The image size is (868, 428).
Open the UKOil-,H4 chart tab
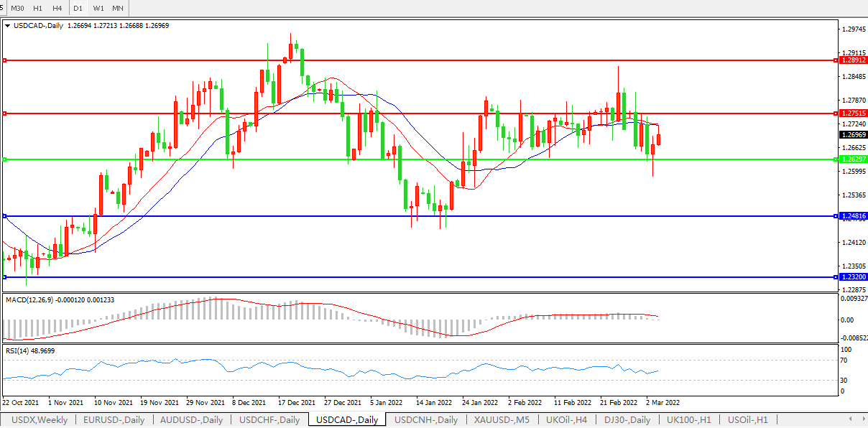tap(567, 420)
